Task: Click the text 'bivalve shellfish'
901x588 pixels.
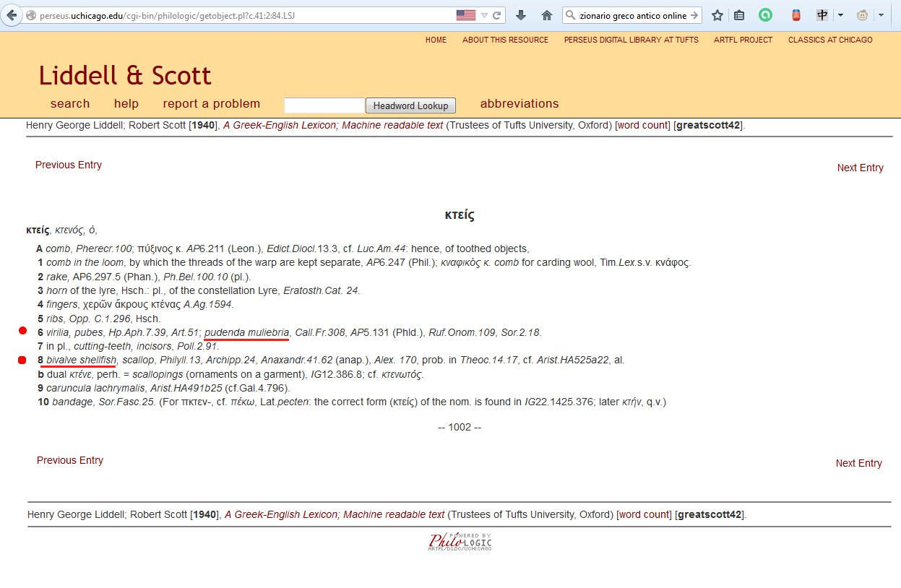Action: click(x=81, y=359)
